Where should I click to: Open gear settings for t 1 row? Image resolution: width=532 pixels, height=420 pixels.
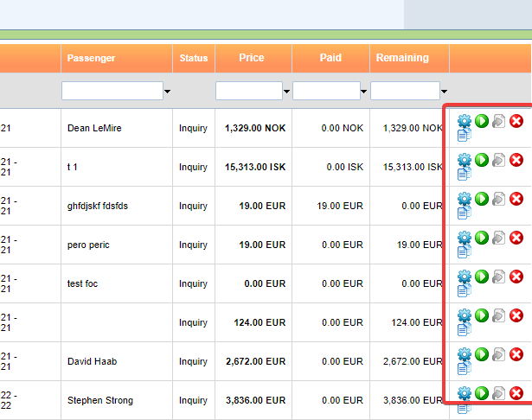[465, 160]
